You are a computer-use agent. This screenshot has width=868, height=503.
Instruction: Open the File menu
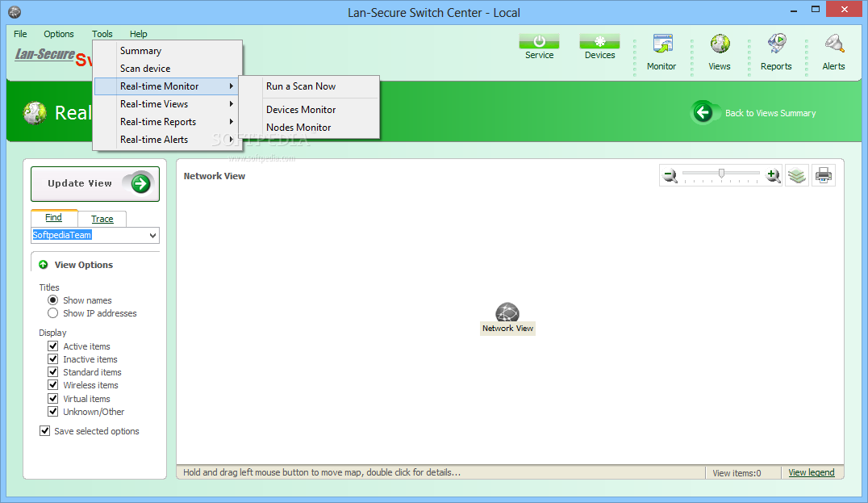click(x=20, y=34)
